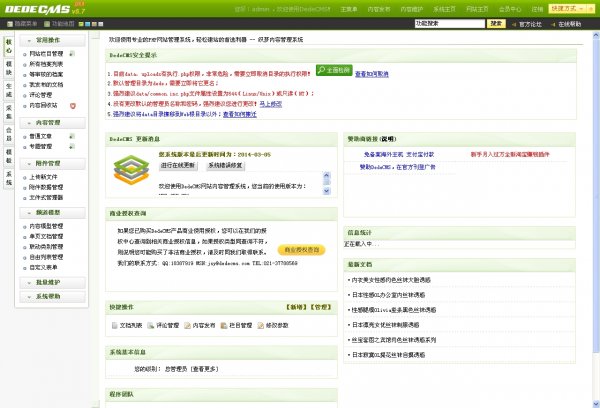Click the yellow 商业授权查询 button
This screenshot has height=408, width=600.
point(302,250)
